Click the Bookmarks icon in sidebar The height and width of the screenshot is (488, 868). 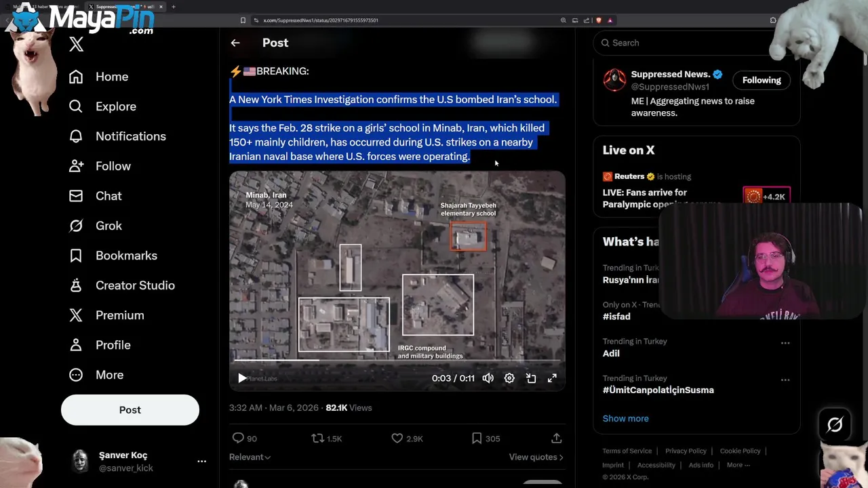point(76,256)
